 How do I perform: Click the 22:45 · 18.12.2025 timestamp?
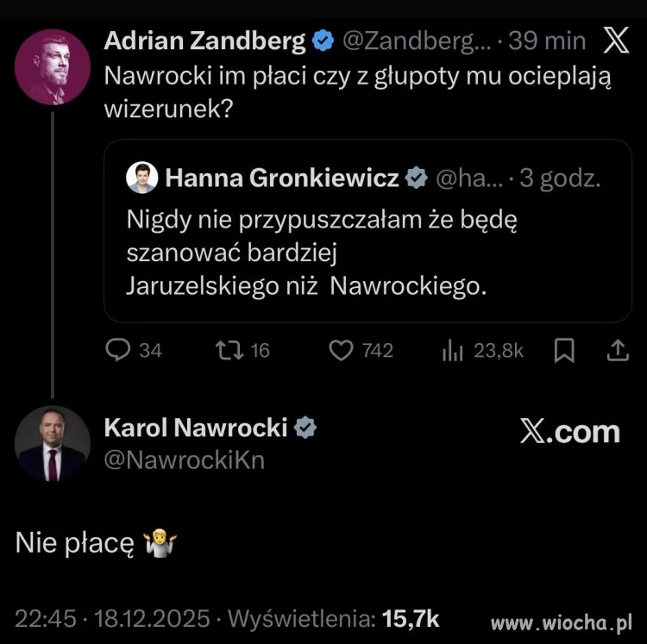tap(113, 618)
